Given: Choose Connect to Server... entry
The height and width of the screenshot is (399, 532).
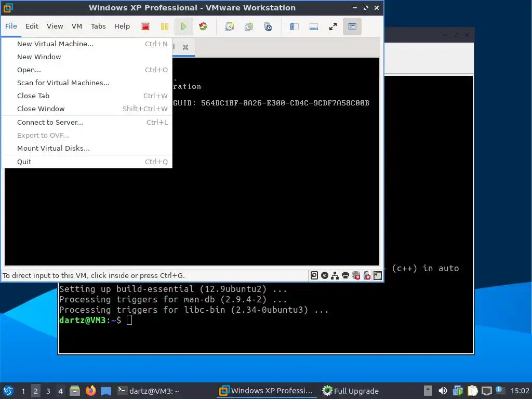Looking at the screenshot, I should tap(87, 122).
